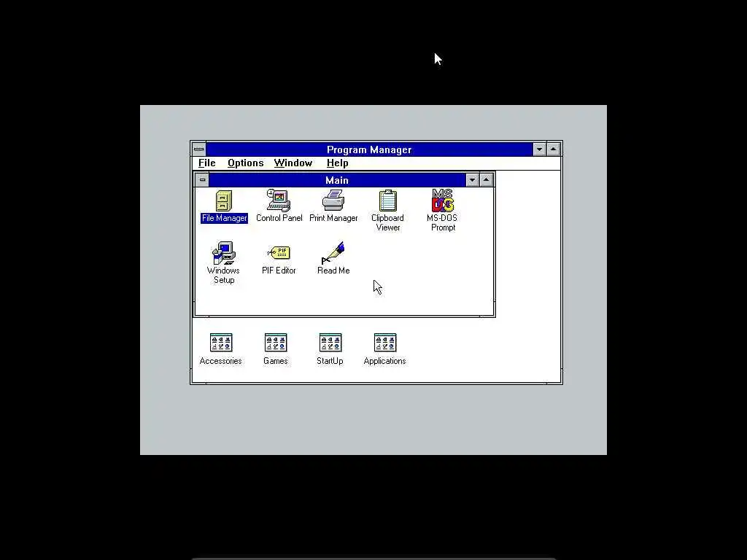747x560 pixels.
Task: Open the Main window control-menu box
Action: 202,180
